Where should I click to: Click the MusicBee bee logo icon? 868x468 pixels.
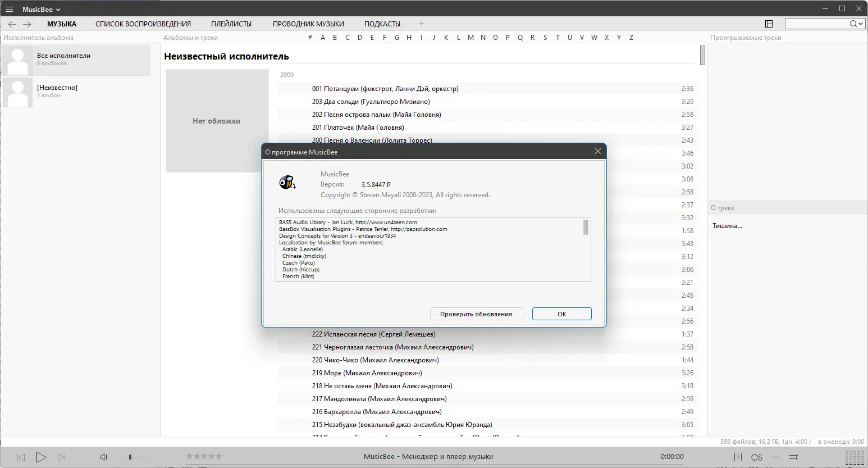coord(287,182)
